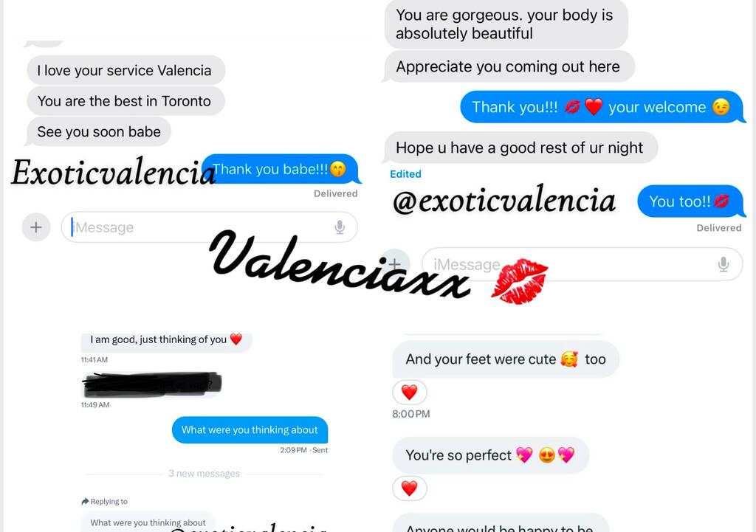Viewport: 756px width, 532px height.
Task: Select the blacked-out redacted message
Action: point(151,384)
